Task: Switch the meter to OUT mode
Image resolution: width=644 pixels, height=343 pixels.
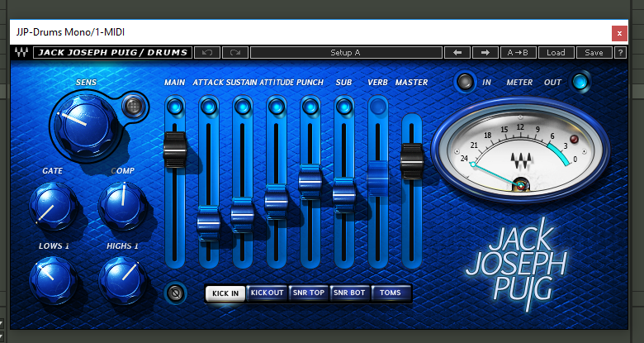Action: 580,82
